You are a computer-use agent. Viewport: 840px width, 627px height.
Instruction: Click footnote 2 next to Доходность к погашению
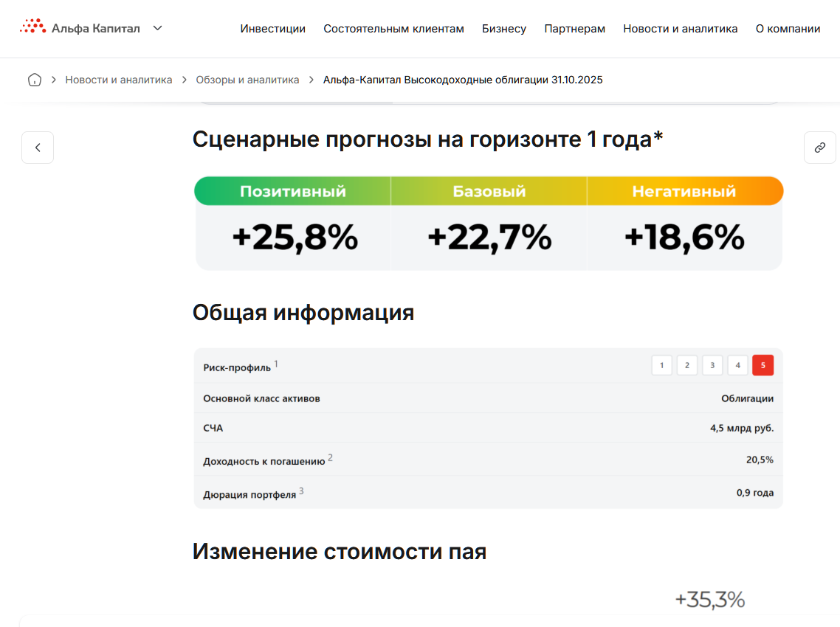pos(330,457)
